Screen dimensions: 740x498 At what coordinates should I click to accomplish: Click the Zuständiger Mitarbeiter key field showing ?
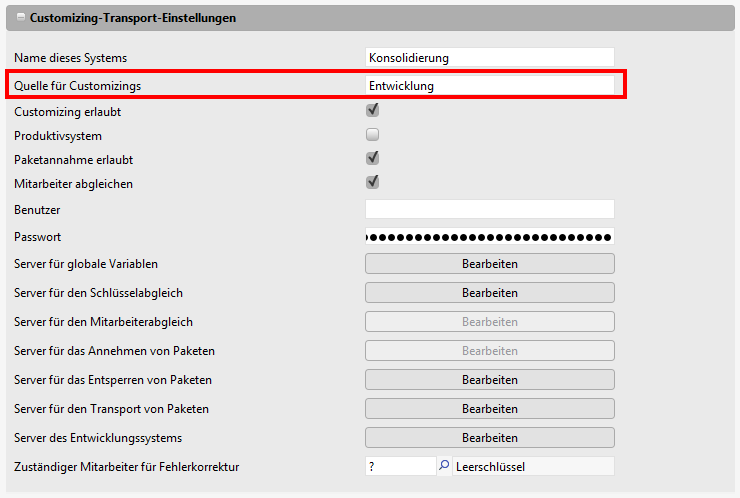pyautogui.click(x=400, y=466)
